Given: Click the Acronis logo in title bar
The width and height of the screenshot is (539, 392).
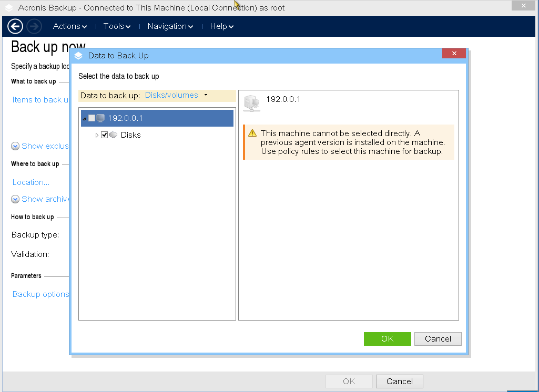Looking at the screenshot, I should click(x=9, y=8).
